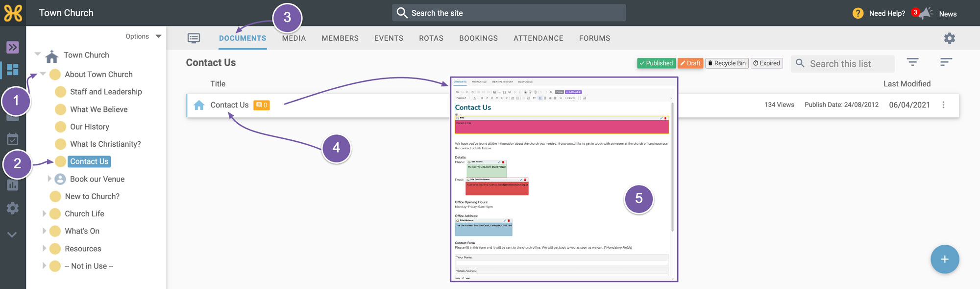Click the Search this list field
Screen dimensions: 980x289
pos(843,64)
